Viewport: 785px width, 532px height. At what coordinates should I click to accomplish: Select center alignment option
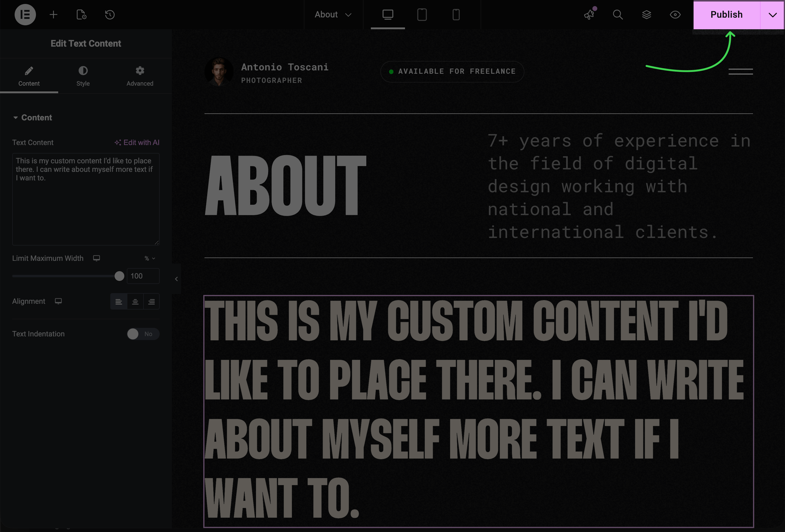(x=135, y=301)
